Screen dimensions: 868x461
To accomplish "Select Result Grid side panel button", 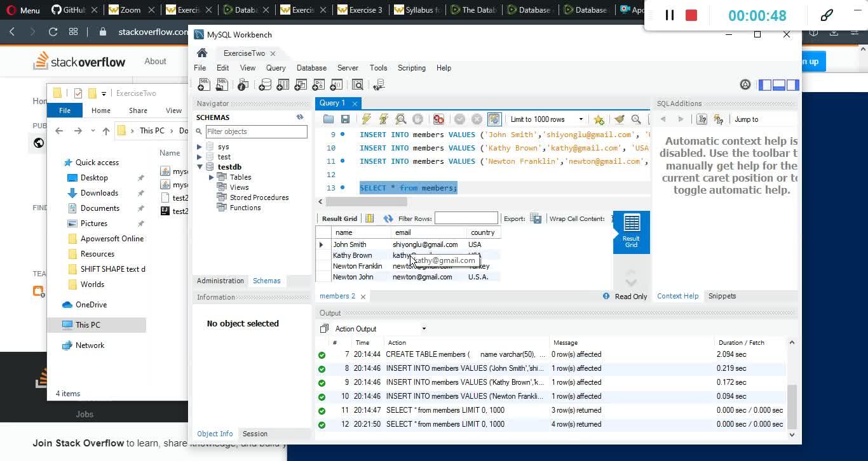I will [631, 232].
